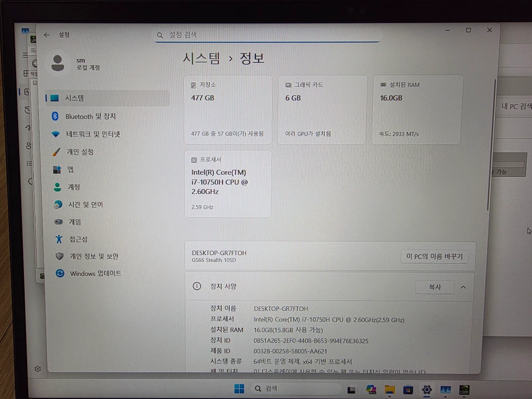532x399 pixels.
Task: Open the green app at taskbar end
Action: (464, 389)
